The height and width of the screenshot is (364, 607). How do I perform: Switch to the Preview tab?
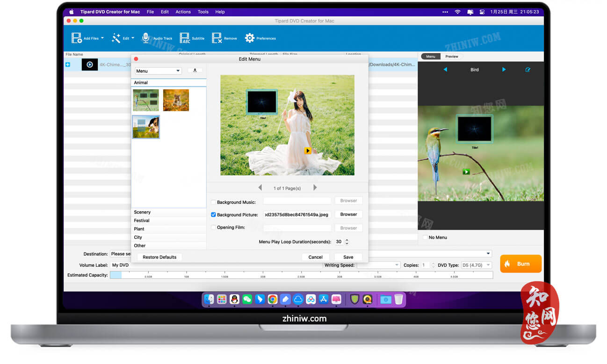pyautogui.click(x=452, y=57)
